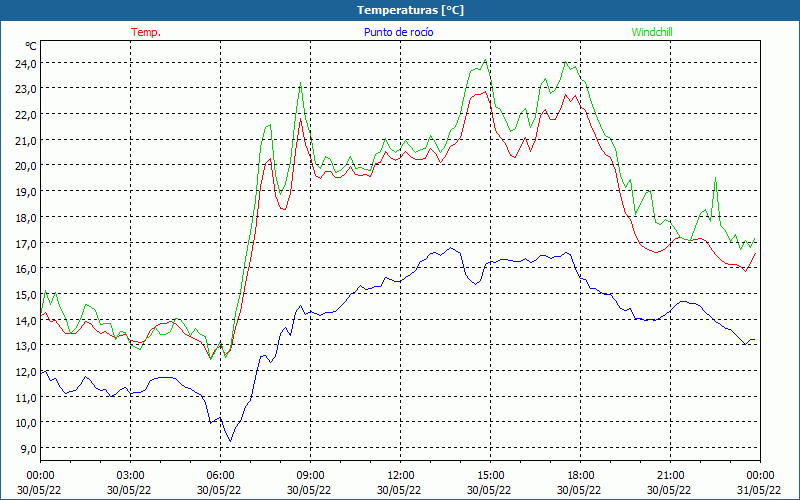Screen dimensions: 800x500
Task: Click the '23,0' y-axis value
Action: coord(26,89)
